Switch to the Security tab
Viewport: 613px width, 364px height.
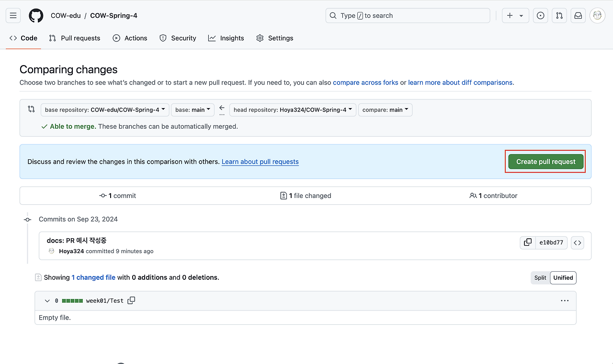(x=178, y=38)
